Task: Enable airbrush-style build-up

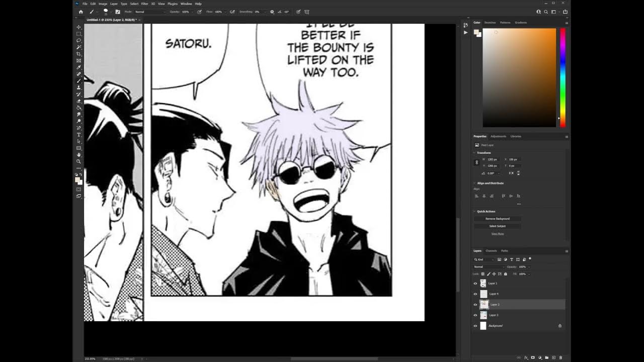Action: coord(232,12)
